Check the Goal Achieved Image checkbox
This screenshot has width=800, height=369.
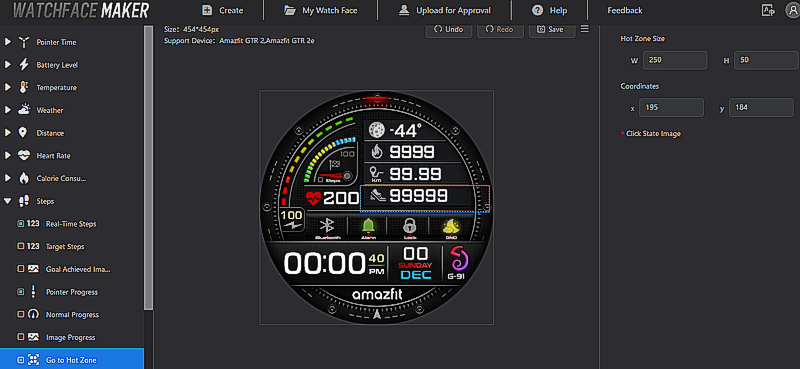(x=20, y=268)
